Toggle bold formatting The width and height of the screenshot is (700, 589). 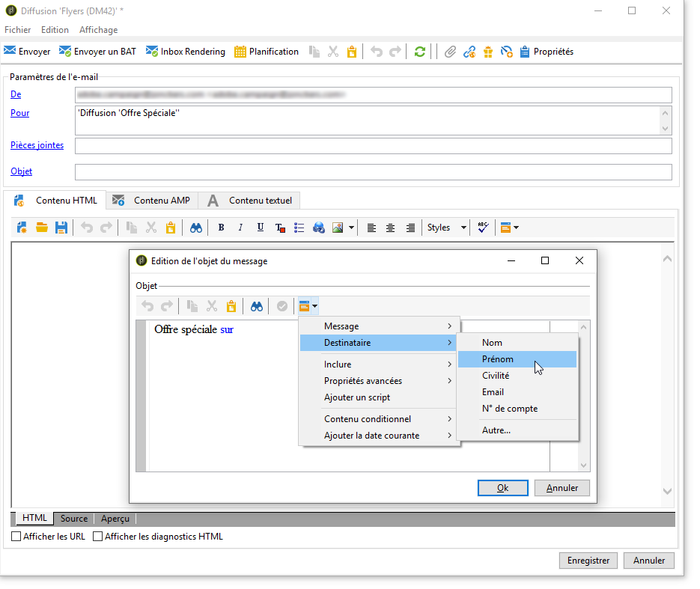221,228
